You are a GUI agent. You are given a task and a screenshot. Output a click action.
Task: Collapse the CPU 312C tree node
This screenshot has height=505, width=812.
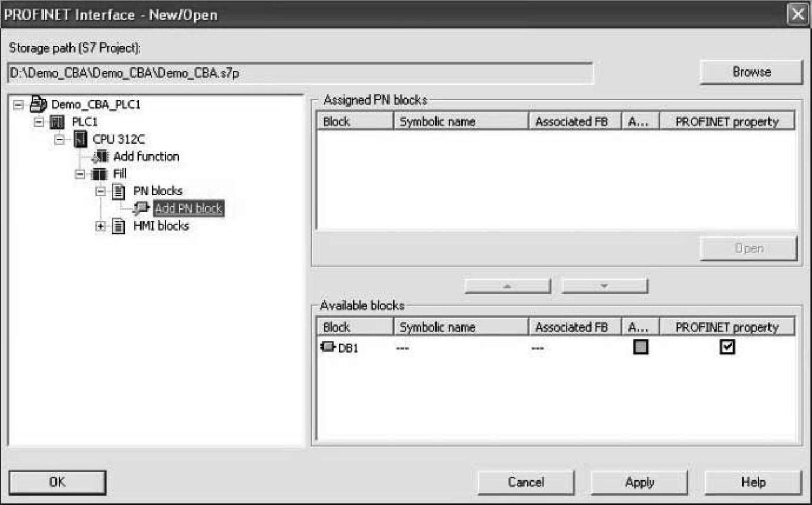59,139
